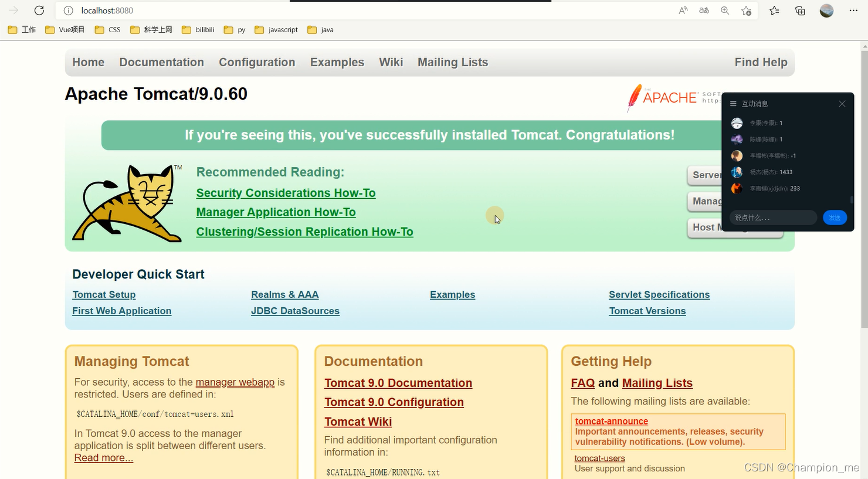Open Mailing Lists link under Getting Help
Image resolution: width=868 pixels, height=479 pixels.
[x=657, y=383]
